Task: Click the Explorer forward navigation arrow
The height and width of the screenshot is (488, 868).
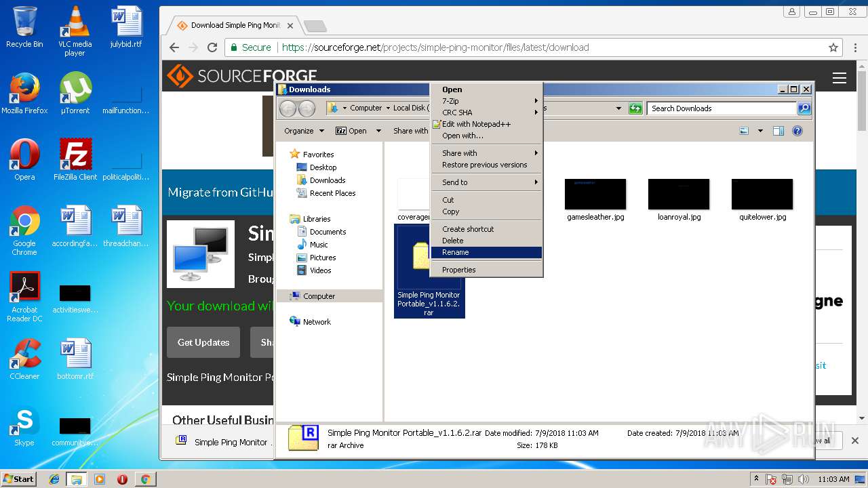Action: (307, 108)
